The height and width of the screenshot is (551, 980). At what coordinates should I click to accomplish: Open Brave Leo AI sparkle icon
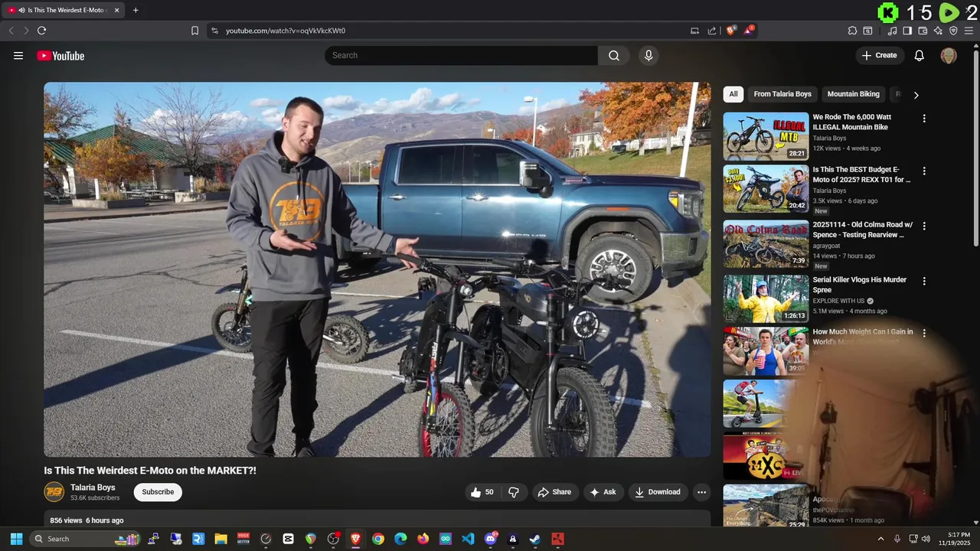pos(938,31)
